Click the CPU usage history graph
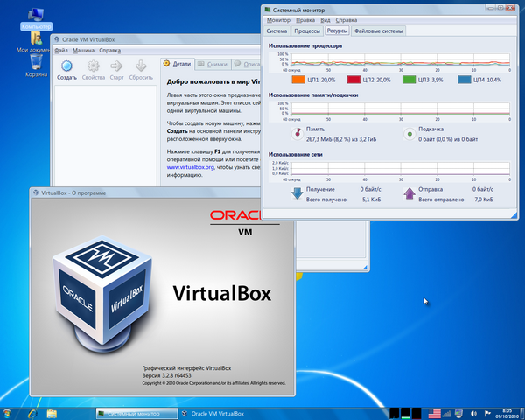Image resolution: width=525 pixels, height=420 pixels. tap(401, 59)
